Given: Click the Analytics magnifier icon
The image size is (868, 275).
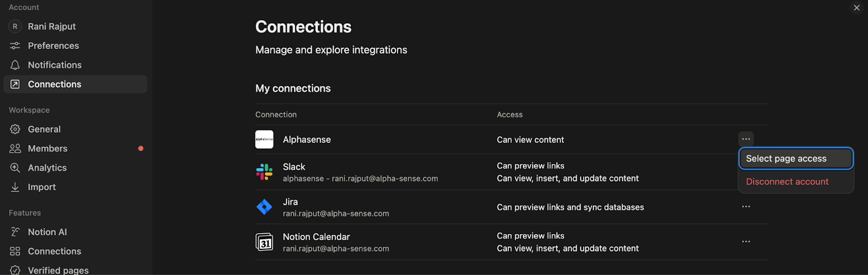Looking at the screenshot, I should coord(15,168).
